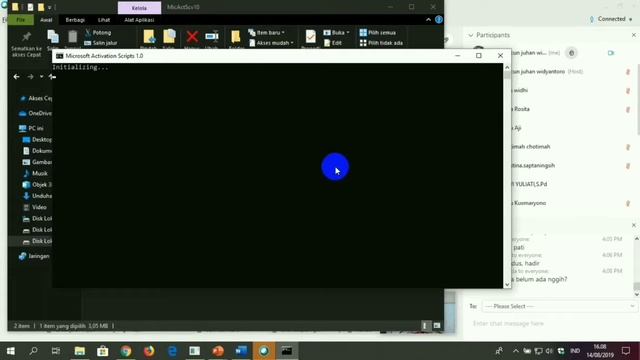The width and height of the screenshot is (640, 360).
Task: Click the video camera icon in participants
Action: [611, 53]
